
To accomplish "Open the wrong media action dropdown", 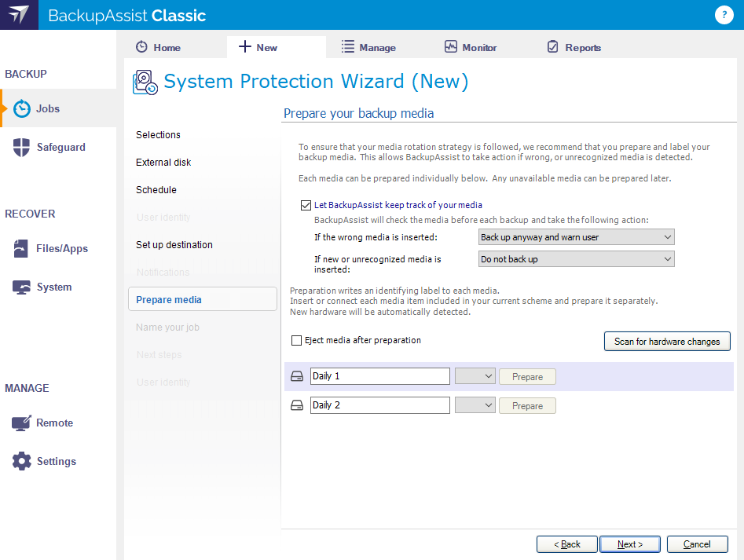I will (576, 237).
